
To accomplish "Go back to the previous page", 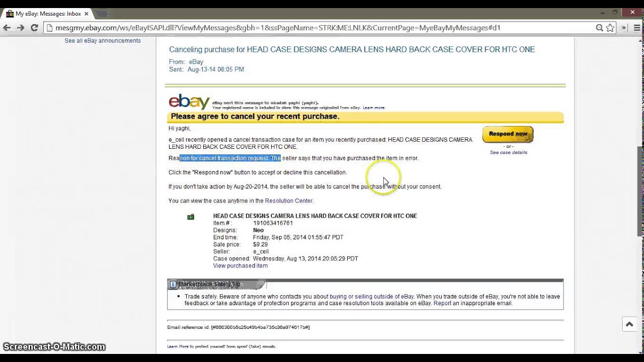I will [x=7, y=28].
